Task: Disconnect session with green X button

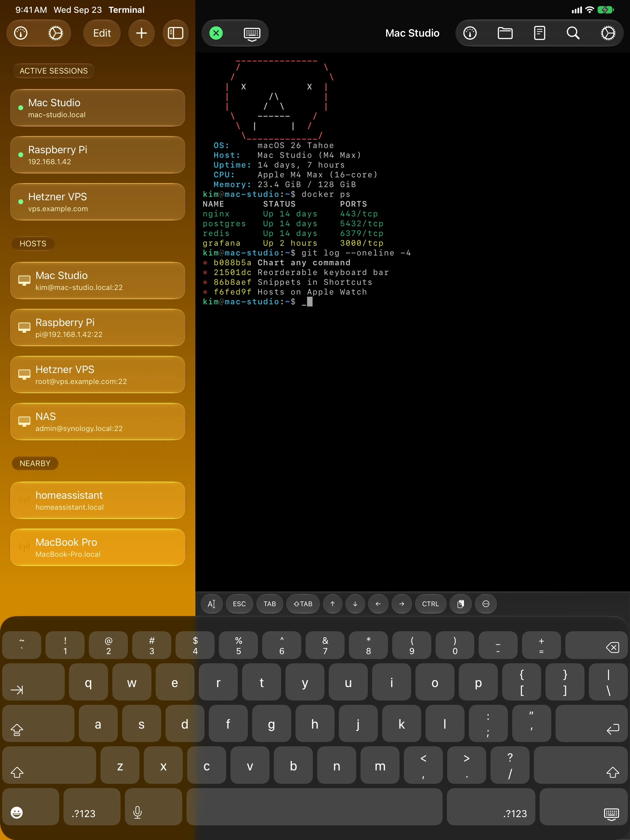Action: pos(216,33)
